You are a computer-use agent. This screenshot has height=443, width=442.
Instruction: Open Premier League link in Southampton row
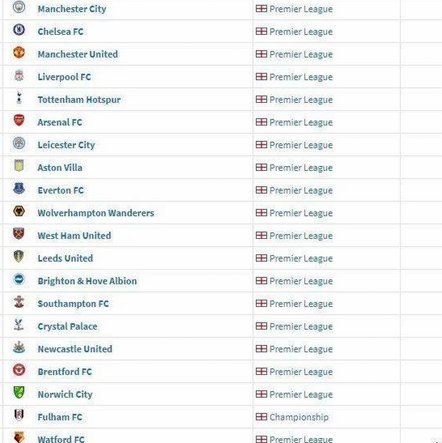[301, 304]
